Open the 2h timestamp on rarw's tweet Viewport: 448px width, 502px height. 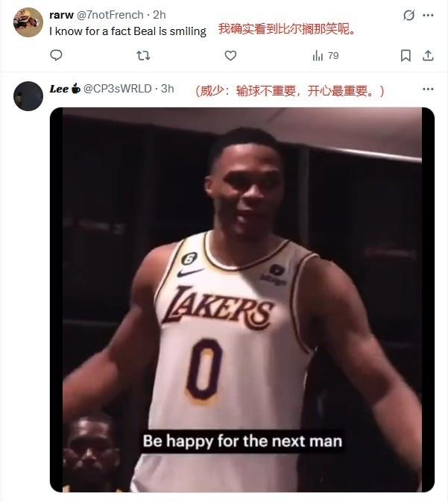pyautogui.click(x=160, y=14)
